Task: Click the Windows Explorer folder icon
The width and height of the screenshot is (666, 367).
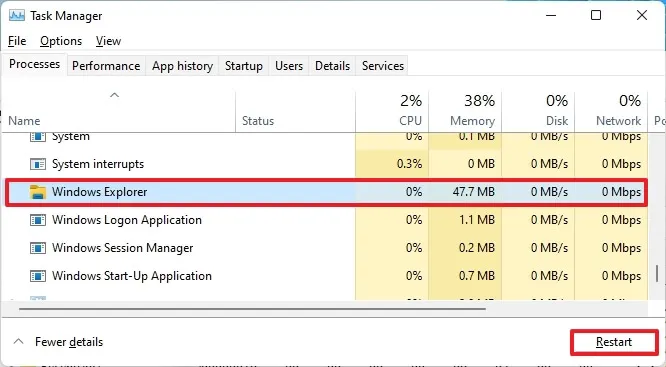Action: click(38, 192)
